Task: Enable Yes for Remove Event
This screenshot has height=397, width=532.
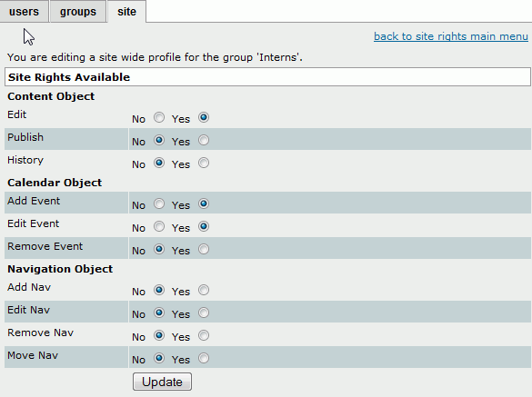Action: coord(204,249)
